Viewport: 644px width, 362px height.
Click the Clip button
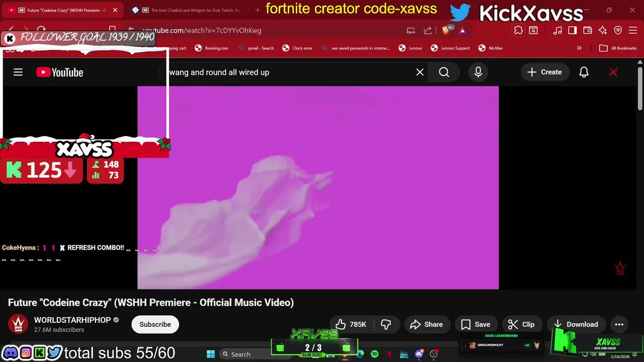(521, 324)
